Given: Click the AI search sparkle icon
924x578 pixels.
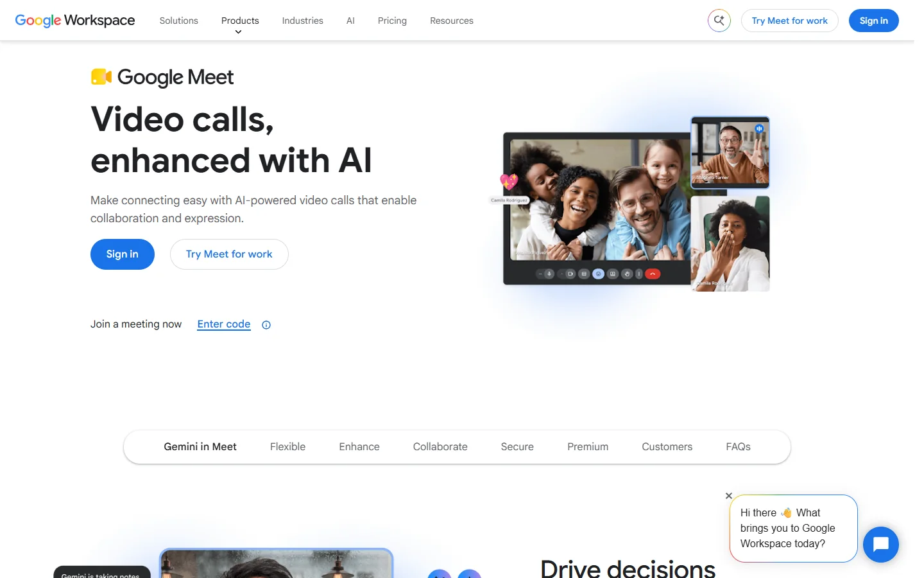Looking at the screenshot, I should (719, 21).
